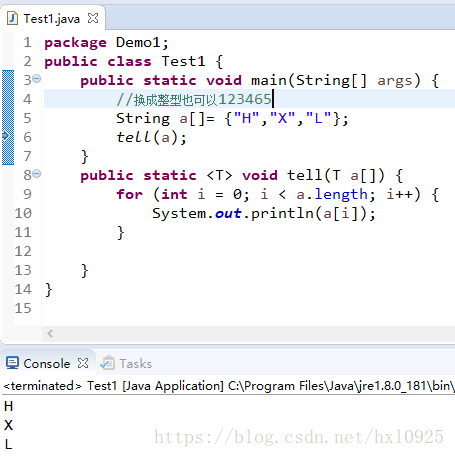Click 'println(a[i]);' on line 10
This screenshot has width=455, height=457.
pos(313,214)
